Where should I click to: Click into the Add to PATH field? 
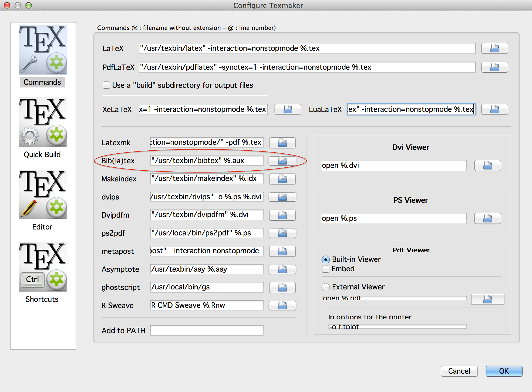[207, 330]
